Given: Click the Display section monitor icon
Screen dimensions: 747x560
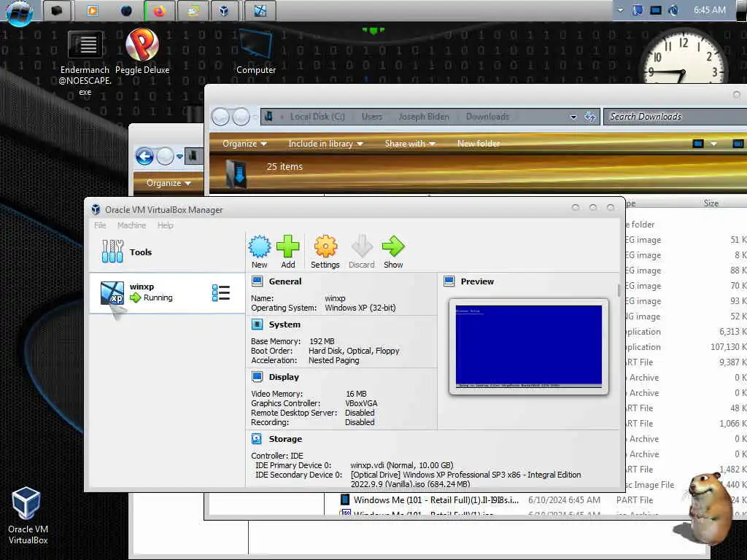Looking at the screenshot, I should (x=258, y=377).
